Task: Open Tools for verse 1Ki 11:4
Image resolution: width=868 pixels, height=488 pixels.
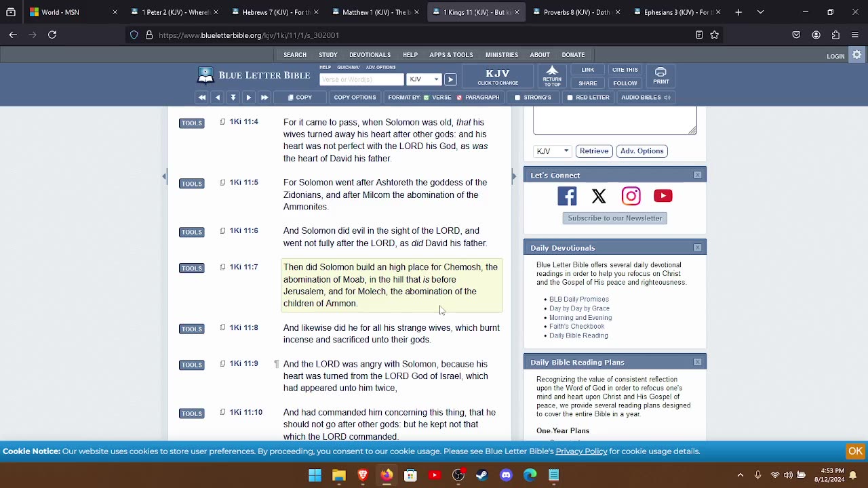Action: click(191, 123)
